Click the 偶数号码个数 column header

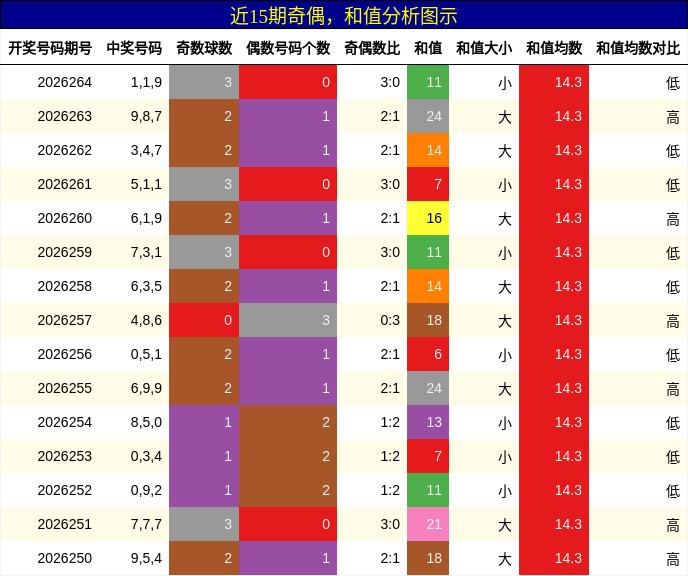tap(288, 48)
